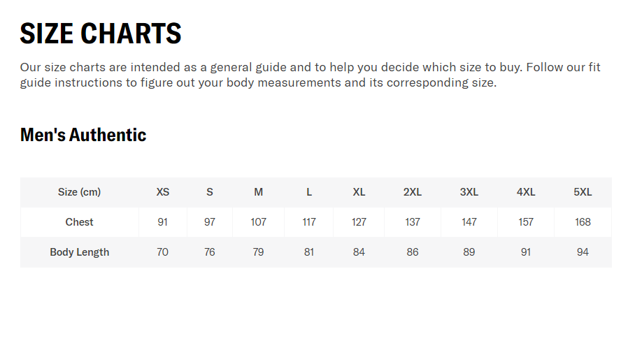Screen dimensions: 628x364
Task: Click the 5XL size column header
Action: coord(583,192)
